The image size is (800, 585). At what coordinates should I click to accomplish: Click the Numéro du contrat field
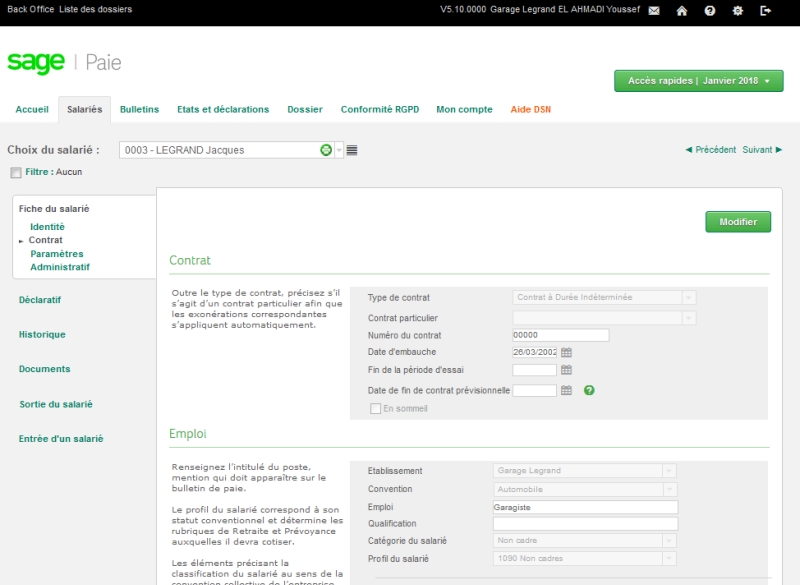[560, 335]
